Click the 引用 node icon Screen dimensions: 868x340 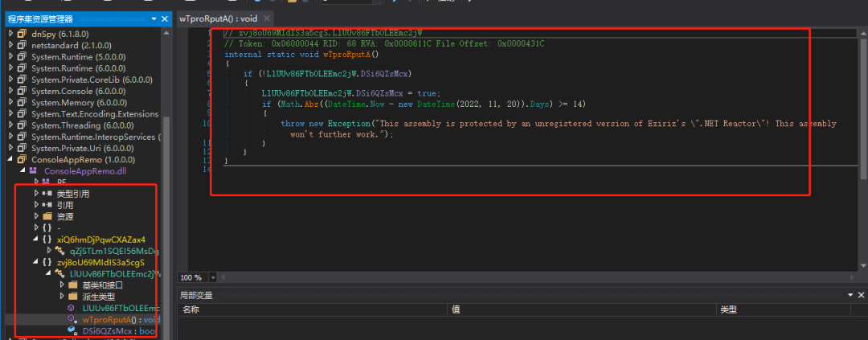point(47,205)
